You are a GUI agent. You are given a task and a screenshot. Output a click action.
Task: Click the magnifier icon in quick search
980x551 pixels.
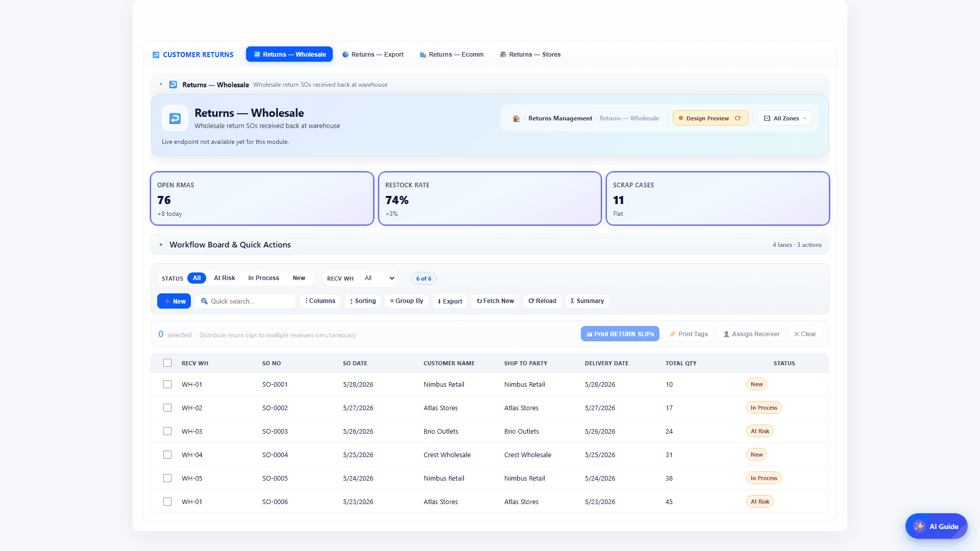(204, 301)
